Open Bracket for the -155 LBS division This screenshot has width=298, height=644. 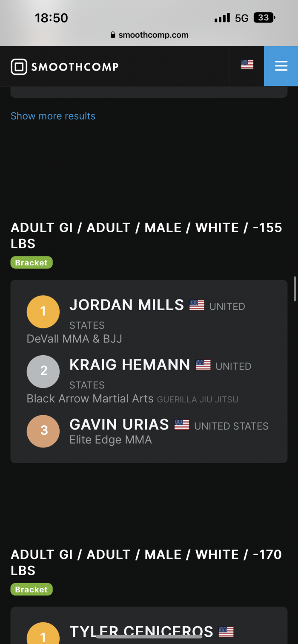32,262
